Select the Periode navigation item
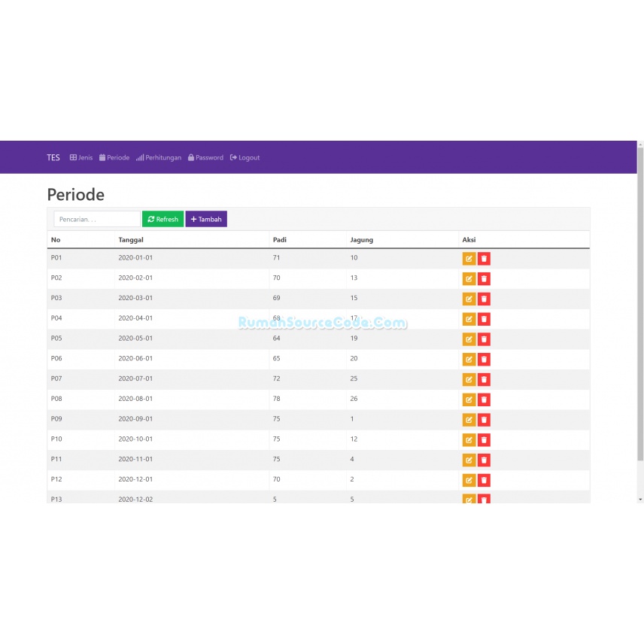This screenshot has height=644, width=644. pos(114,158)
